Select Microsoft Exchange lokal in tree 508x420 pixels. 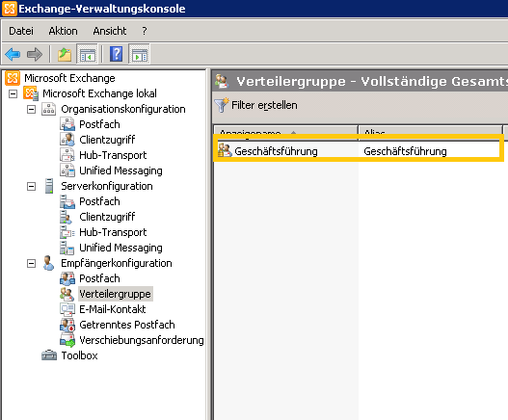100,93
